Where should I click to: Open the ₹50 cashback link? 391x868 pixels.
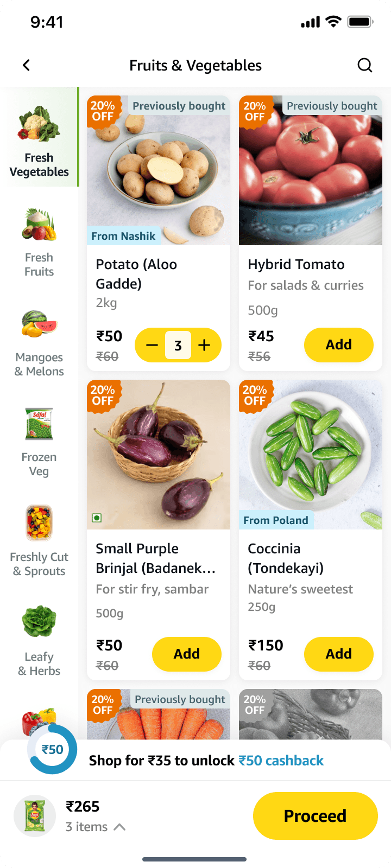point(281,761)
